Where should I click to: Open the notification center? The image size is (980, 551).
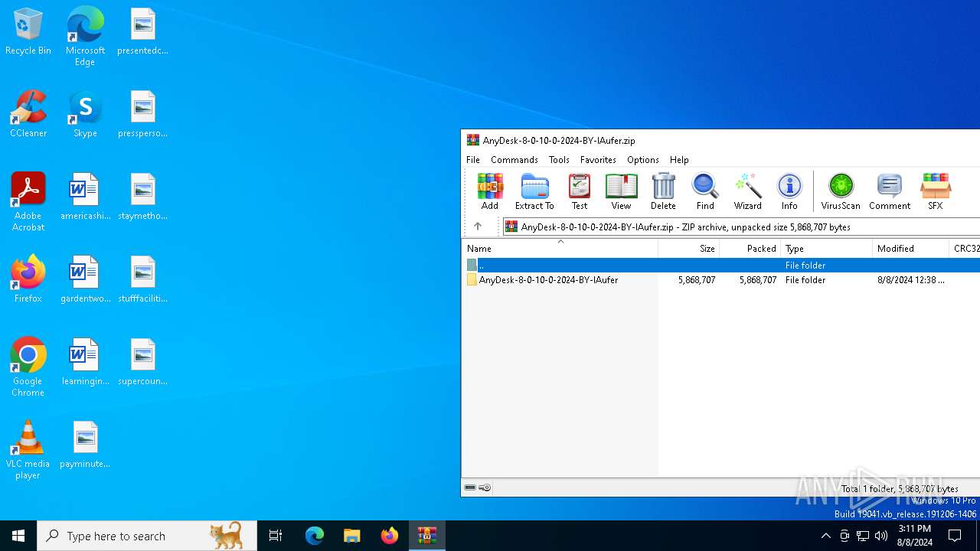(955, 536)
